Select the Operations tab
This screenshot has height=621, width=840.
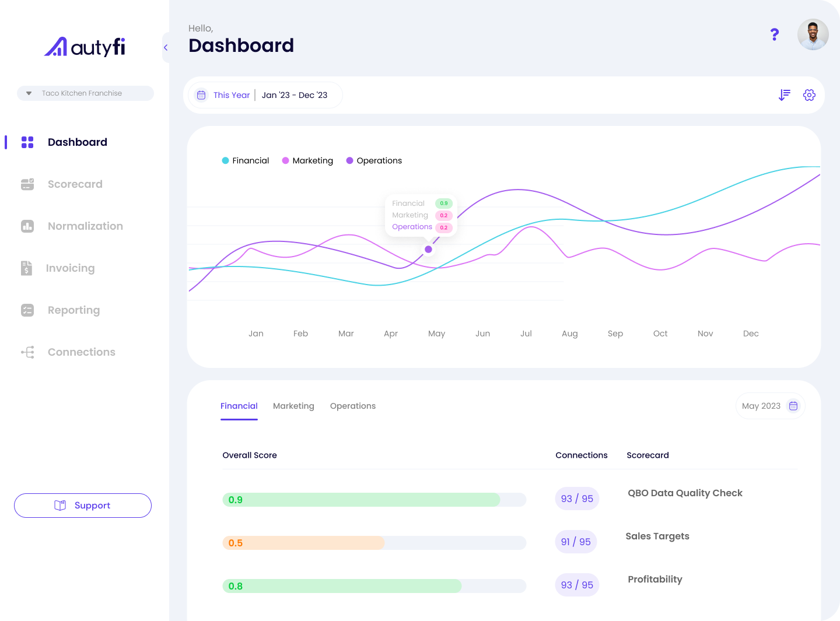click(x=353, y=406)
